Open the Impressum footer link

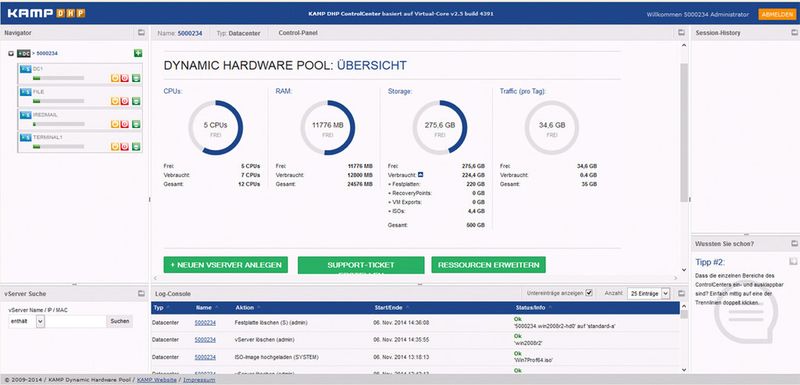(x=199, y=380)
